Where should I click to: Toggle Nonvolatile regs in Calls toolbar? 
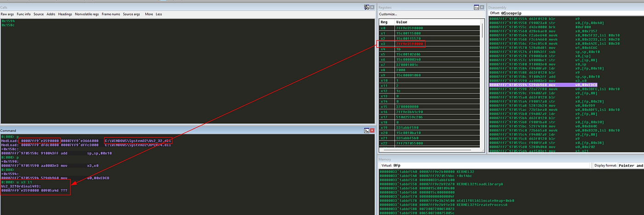coord(87,14)
